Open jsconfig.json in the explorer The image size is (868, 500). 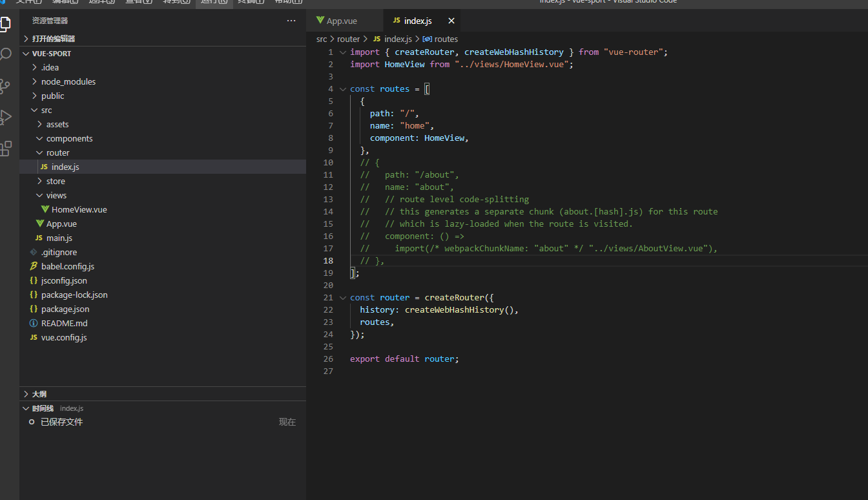[x=163, y=280]
